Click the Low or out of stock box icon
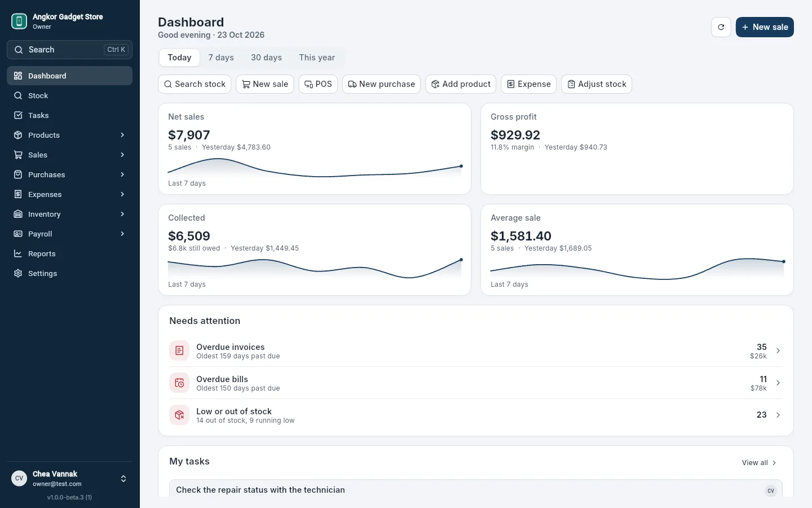 (x=179, y=415)
